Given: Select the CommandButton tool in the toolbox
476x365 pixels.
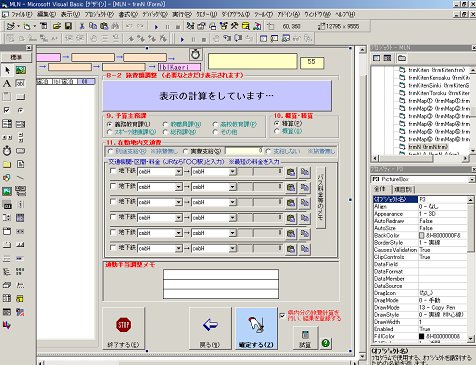Looking at the screenshot, I should click(x=20, y=97).
